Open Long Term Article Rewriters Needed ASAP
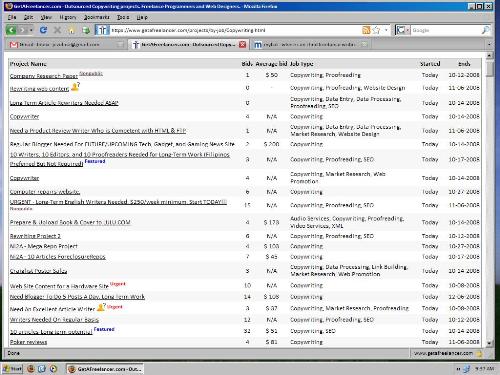 point(64,103)
